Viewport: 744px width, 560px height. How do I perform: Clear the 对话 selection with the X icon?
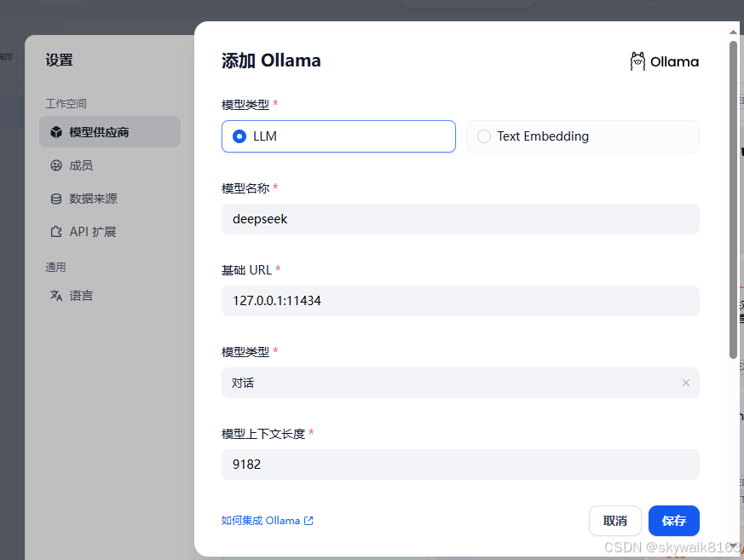(686, 383)
